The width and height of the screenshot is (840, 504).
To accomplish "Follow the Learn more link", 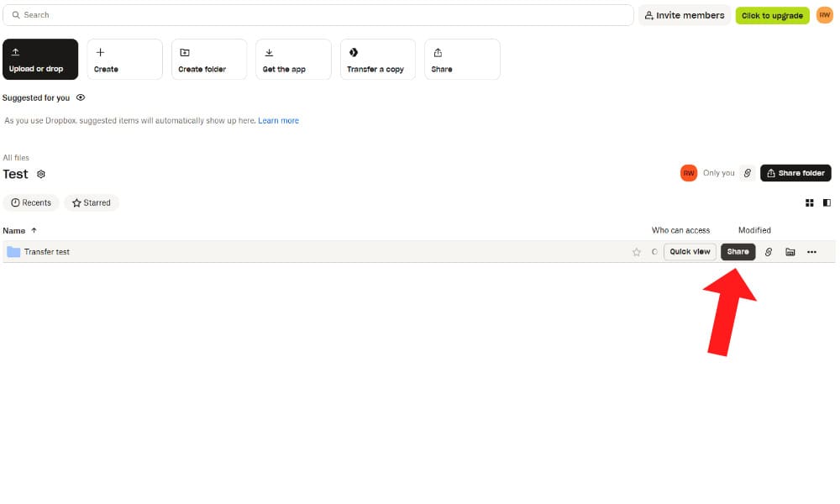I will click(278, 121).
